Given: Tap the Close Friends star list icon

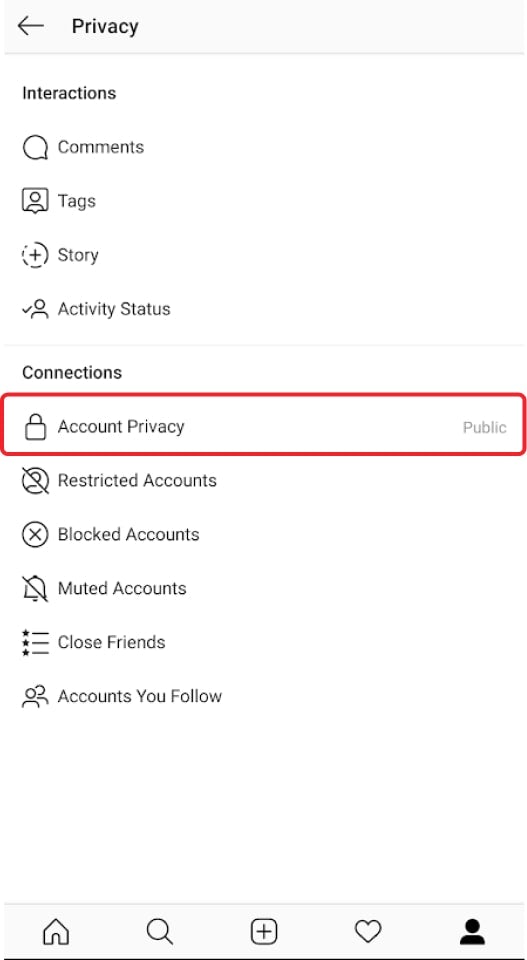Looking at the screenshot, I should coord(35,642).
